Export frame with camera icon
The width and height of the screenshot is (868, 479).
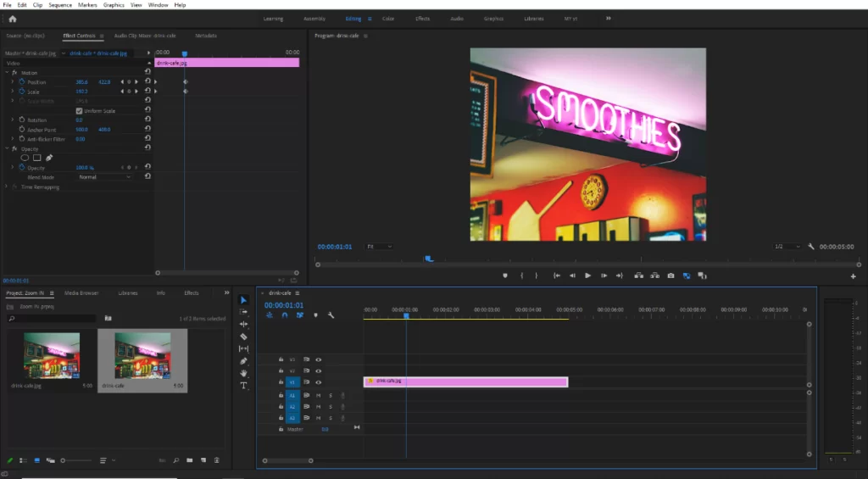pos(671,276)
